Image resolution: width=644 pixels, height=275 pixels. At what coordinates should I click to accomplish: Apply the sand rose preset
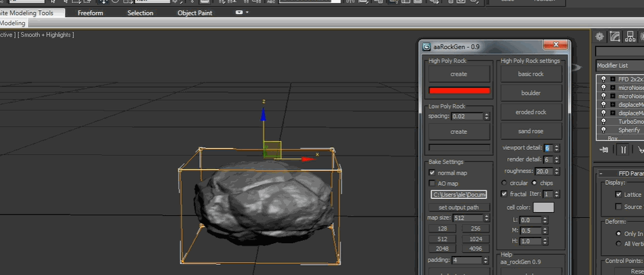[531, 131]
